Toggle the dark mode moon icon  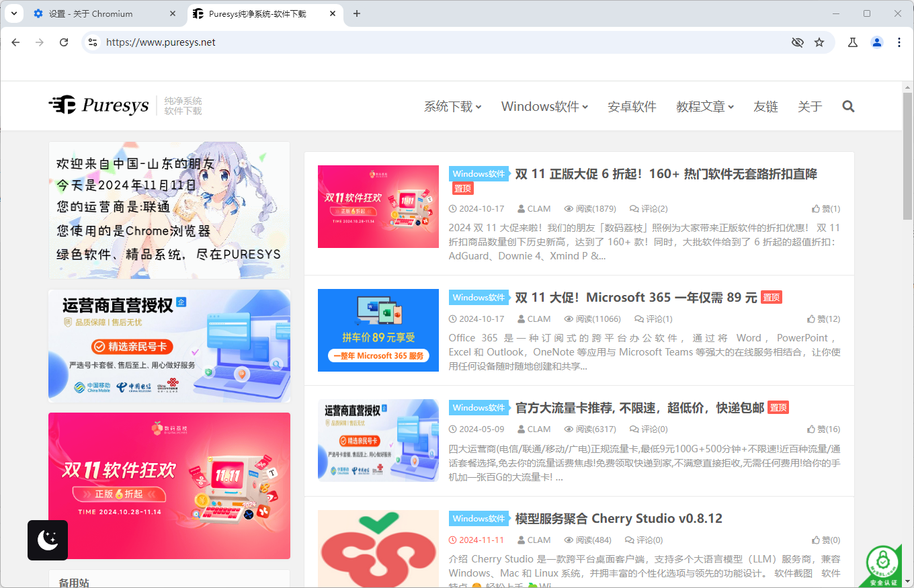pos(47,540)
